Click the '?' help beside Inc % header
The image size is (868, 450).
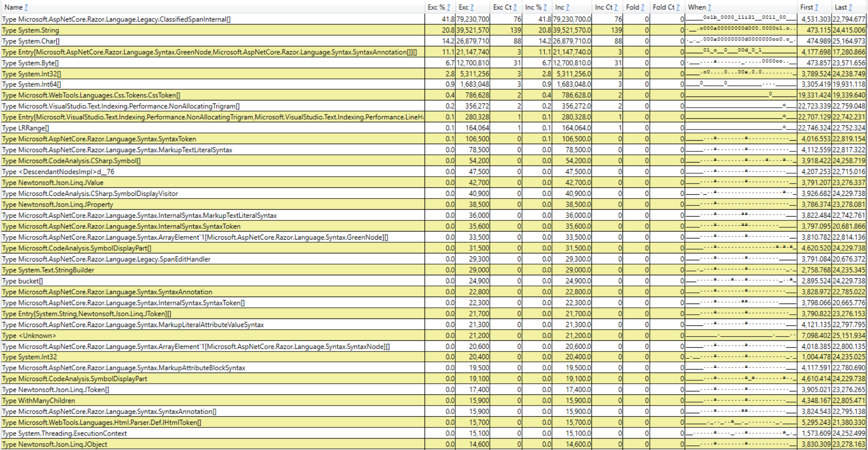545,7
